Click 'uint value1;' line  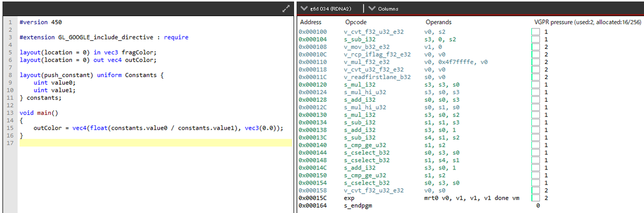55,90
